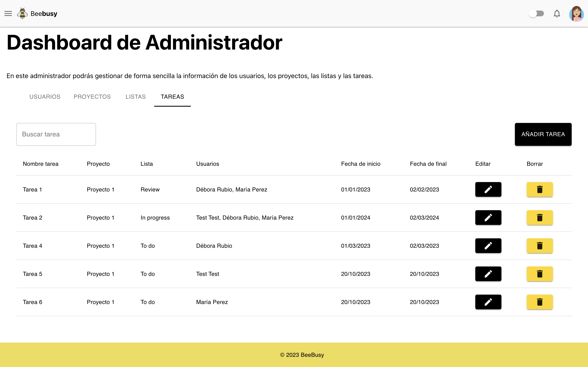Open the hamburger navigation menu

(8, 13)
